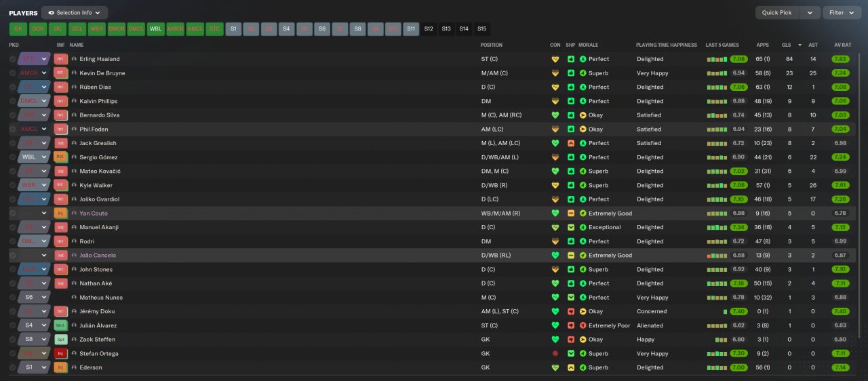Viewport: 868px width, 381px height.
Task: Click Bernardo Silva's green condition heart
Action: [555, 115]
